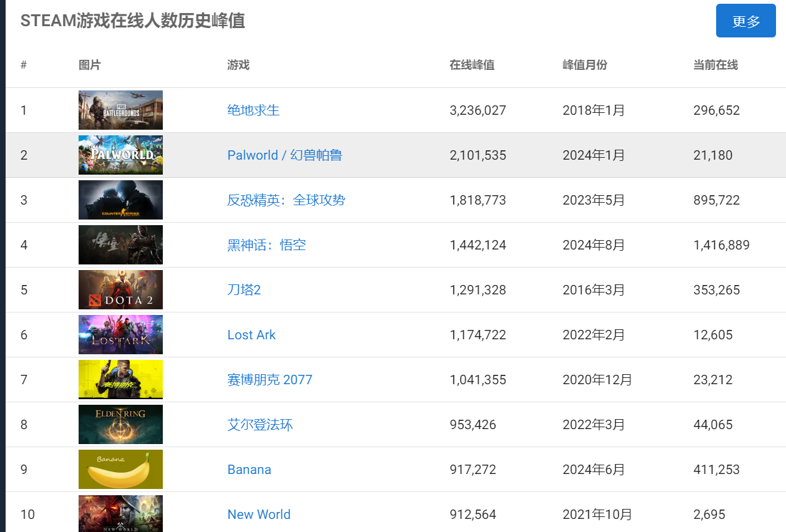The image size is (786, 532).
Task: Click the 当前在线 column header
Action: coord(716,65)
